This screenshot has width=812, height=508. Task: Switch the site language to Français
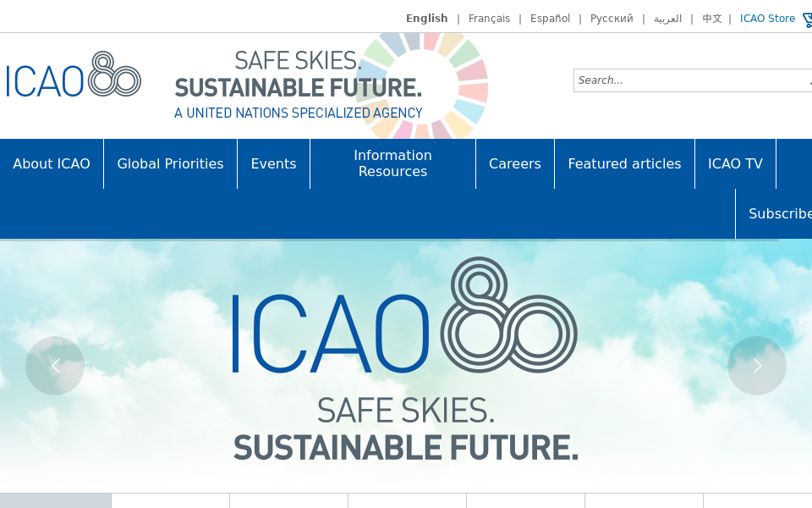pos(489,18)
